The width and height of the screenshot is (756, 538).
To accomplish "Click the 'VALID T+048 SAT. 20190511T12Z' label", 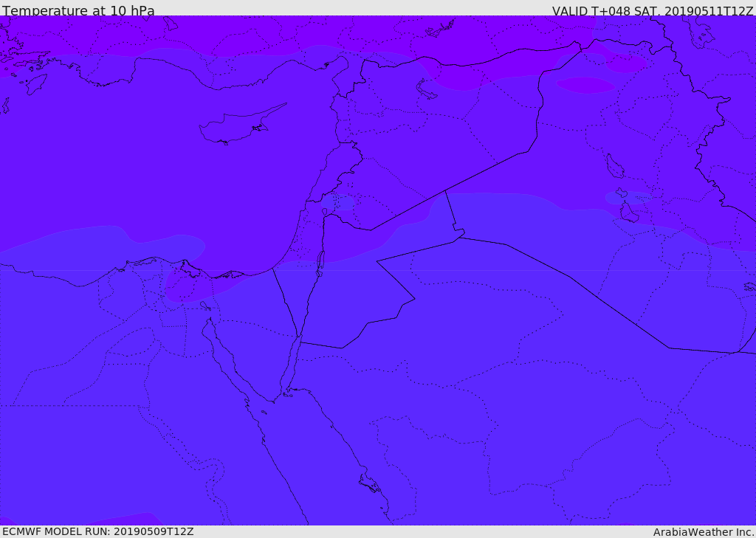I will pyautogui.click(x=653, y=11).
